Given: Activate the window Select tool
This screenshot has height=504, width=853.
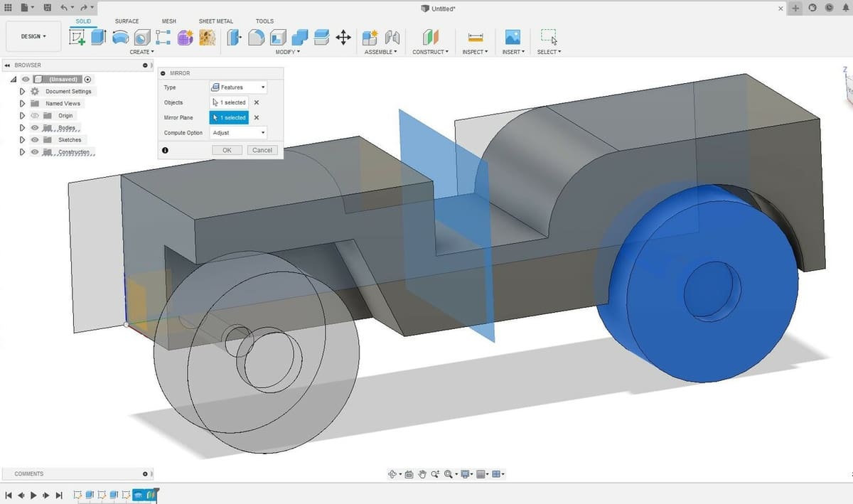Looking at the screenshot, I should click(x=549, y=37).
